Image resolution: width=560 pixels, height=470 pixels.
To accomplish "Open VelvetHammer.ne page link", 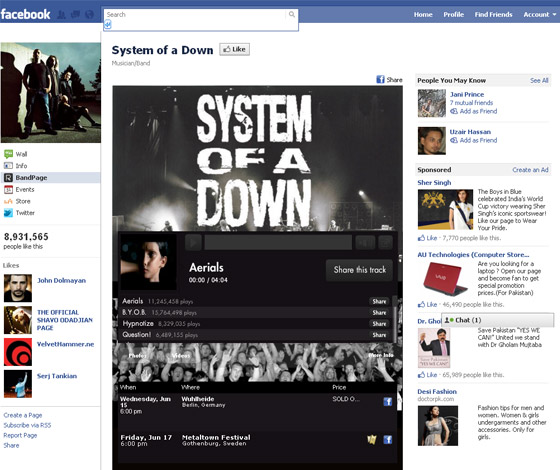I will pyautogui.click(x=65, y=344).
